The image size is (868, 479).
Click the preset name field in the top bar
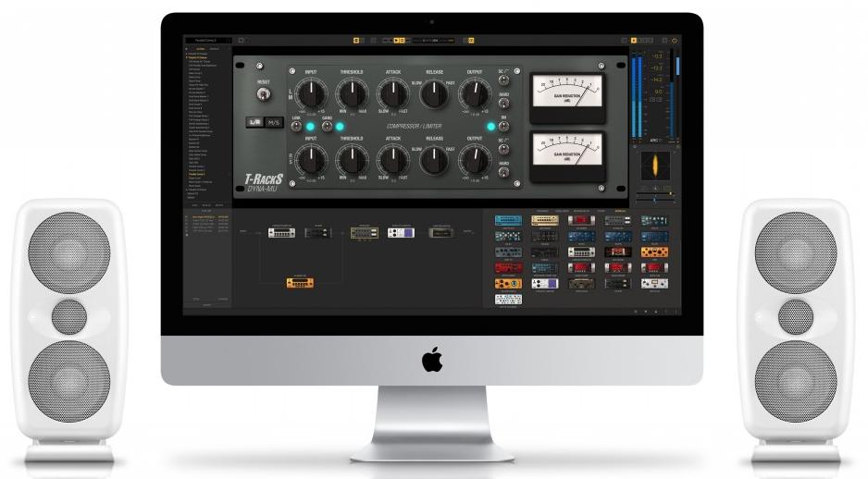tap(208, 41)
